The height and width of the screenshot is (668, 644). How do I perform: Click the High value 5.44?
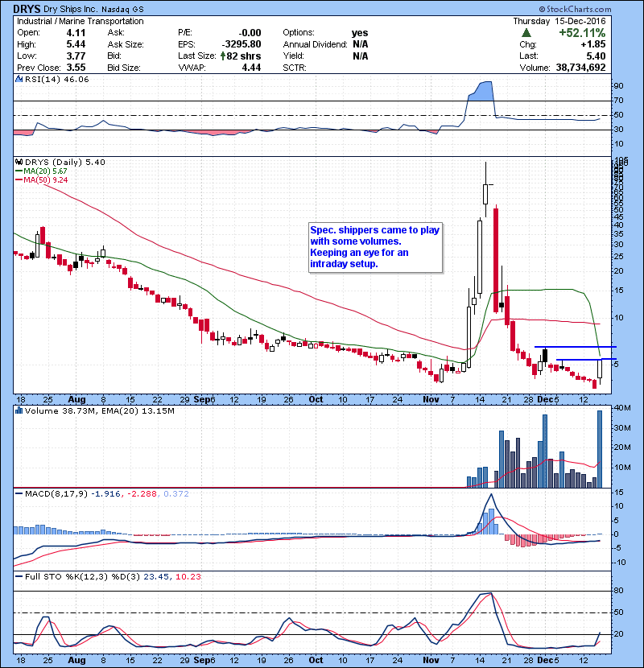[x=76, y=44]
